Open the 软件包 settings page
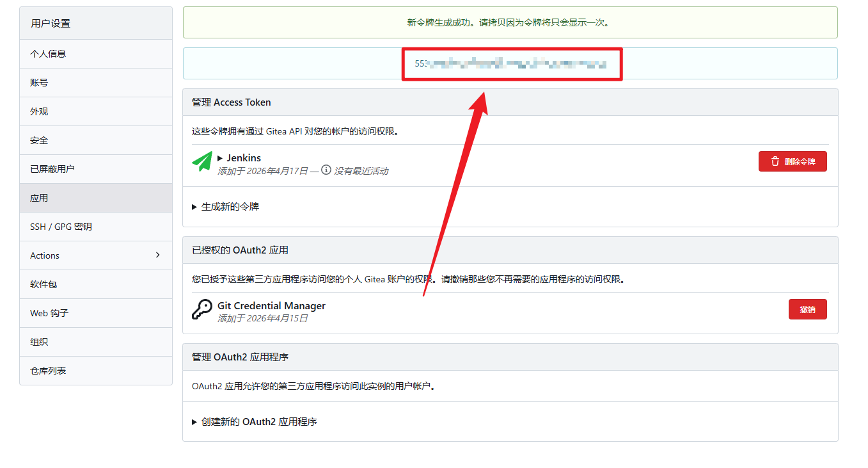This screenshot has width=868, height=468. click(43, 284)
